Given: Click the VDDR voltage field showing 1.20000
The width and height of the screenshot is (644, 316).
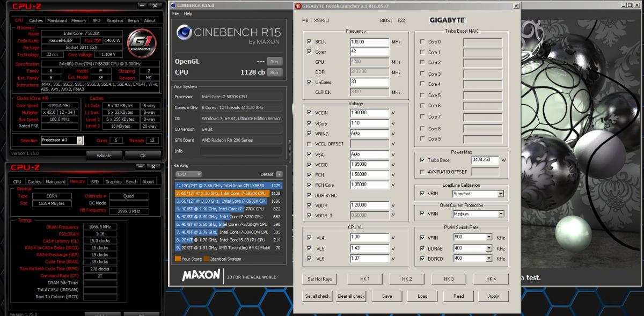Looking at the screenshot, I should pyautogui.click(x=369, y=205).
